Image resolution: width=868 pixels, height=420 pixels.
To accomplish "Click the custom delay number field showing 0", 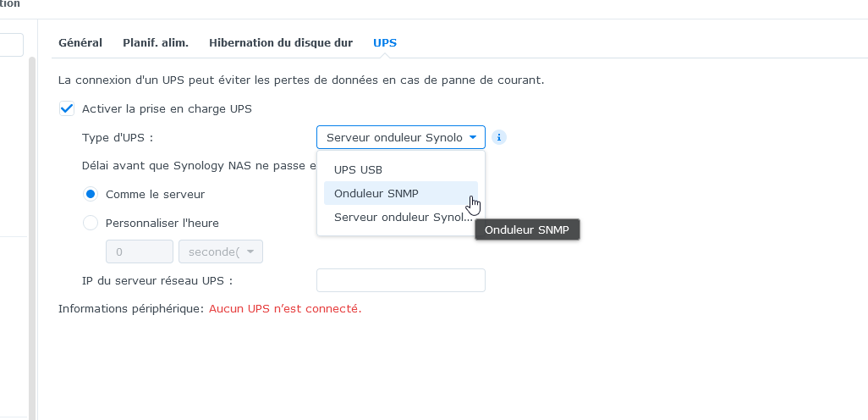I will (x=140, y=251).
